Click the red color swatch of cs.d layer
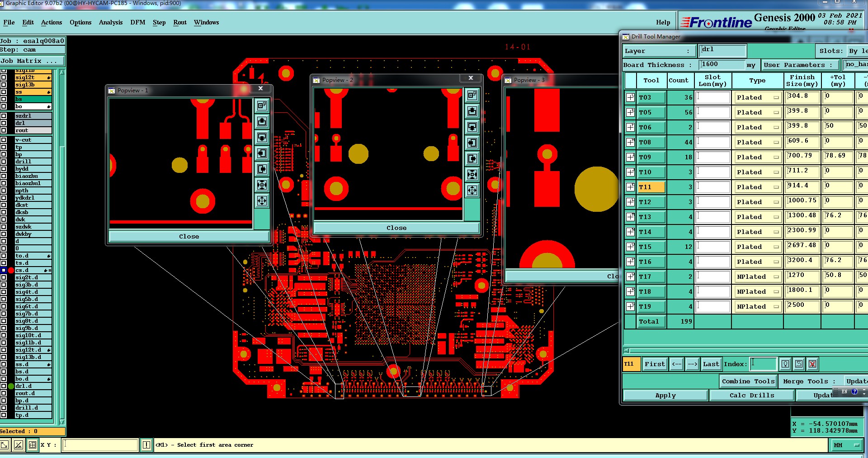The image size is (868, 458). pyautogui.click(x=11, y=270)
